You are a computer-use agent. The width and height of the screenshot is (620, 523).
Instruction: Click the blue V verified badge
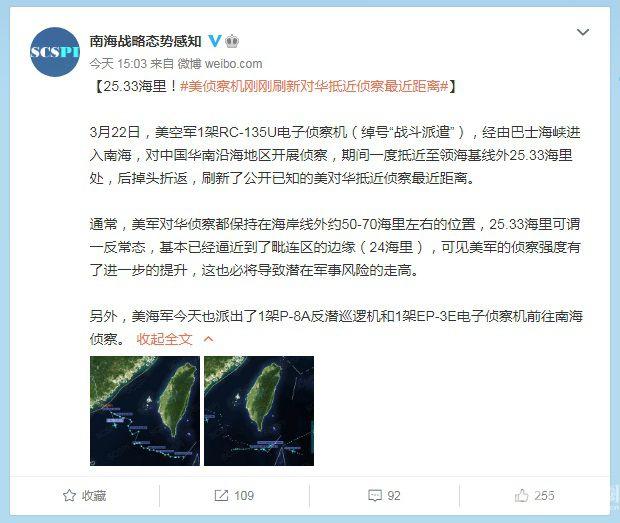pyautogui.click(x=214, y=41)
